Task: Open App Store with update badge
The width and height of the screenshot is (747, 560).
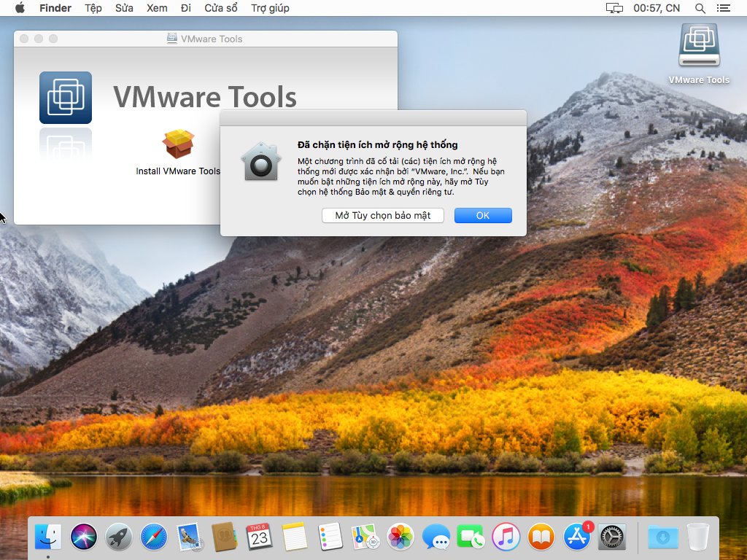Action: pos(577,536)
